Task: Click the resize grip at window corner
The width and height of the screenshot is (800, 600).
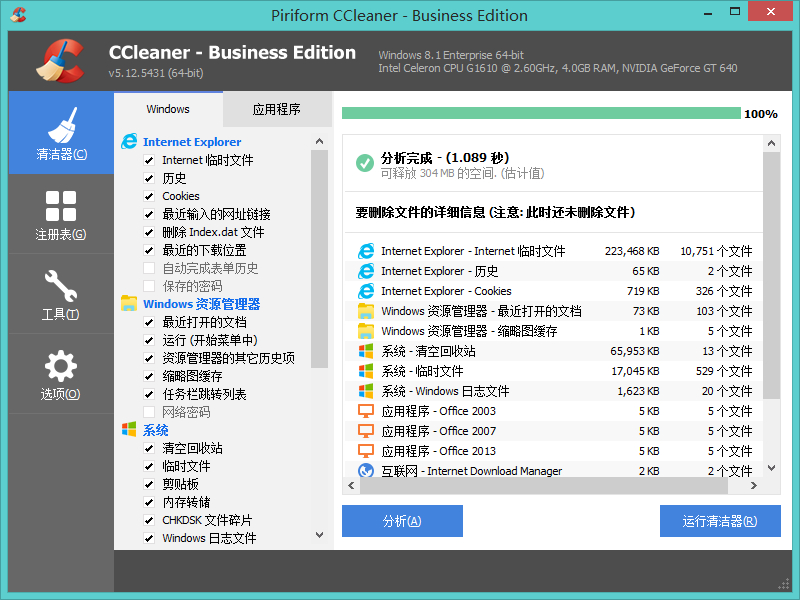Action: coord(784,585)
